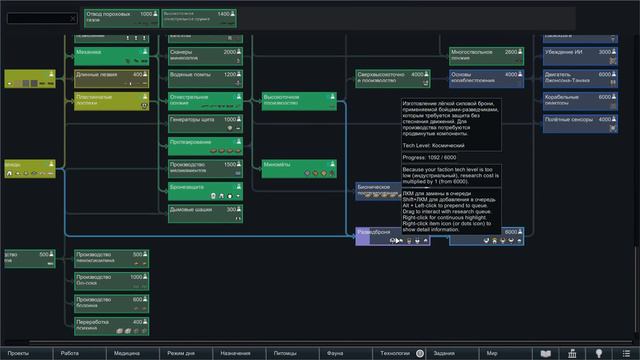Viewport: 640px width, 360px height.
Task: Queue the Убеждение ИИ research
Action: coord(580,56)
